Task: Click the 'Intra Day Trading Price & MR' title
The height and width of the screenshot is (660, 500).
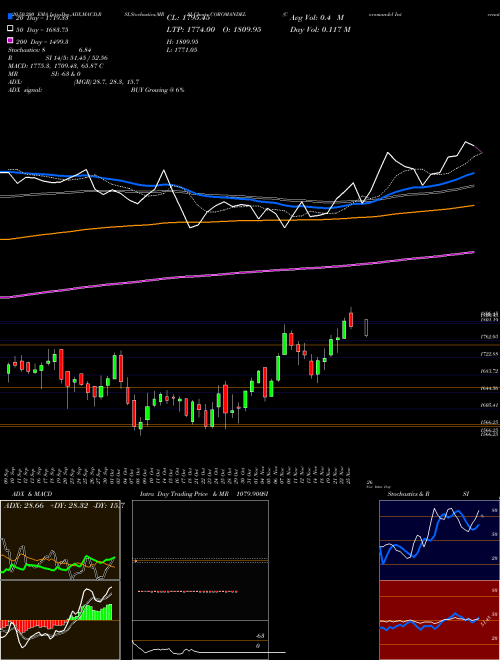Action: click(184, 494)
